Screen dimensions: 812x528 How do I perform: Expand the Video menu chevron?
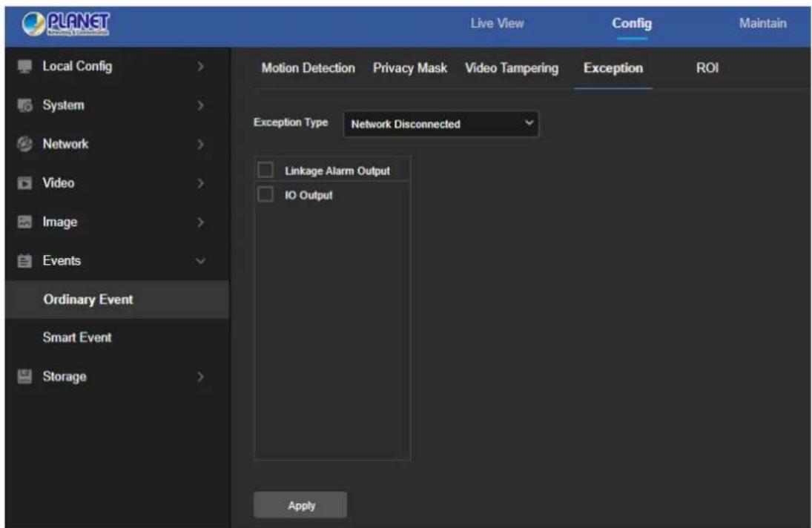tap(200, 183)
